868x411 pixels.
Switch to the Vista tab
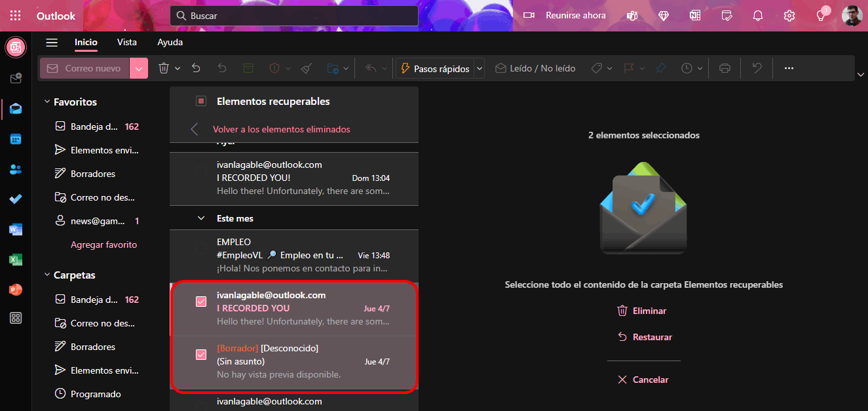(126, 42)
